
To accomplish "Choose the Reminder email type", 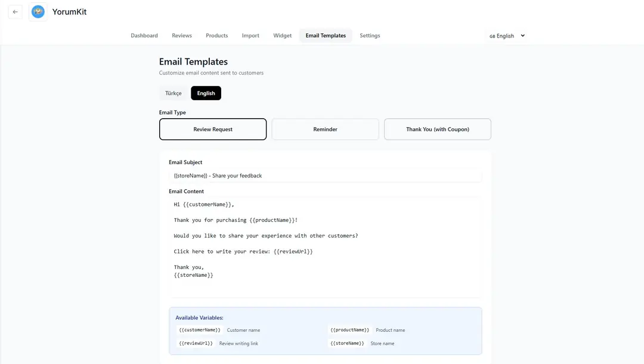I will 325,129.
